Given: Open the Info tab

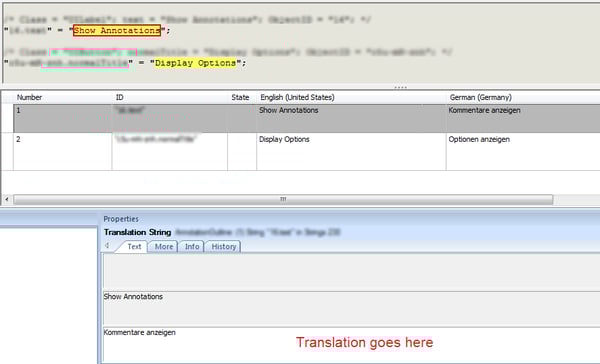Looking at the screenshot, I should (x=192, y=246).
